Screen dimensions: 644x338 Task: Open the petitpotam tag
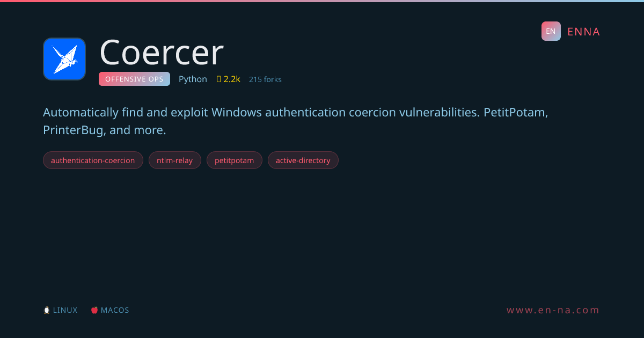point(234,160)
